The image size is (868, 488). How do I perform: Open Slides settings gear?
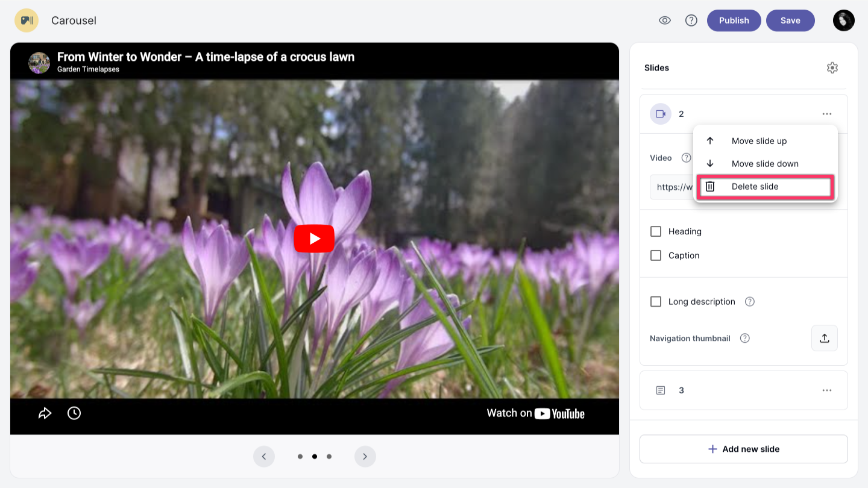[x=832, y=68]
